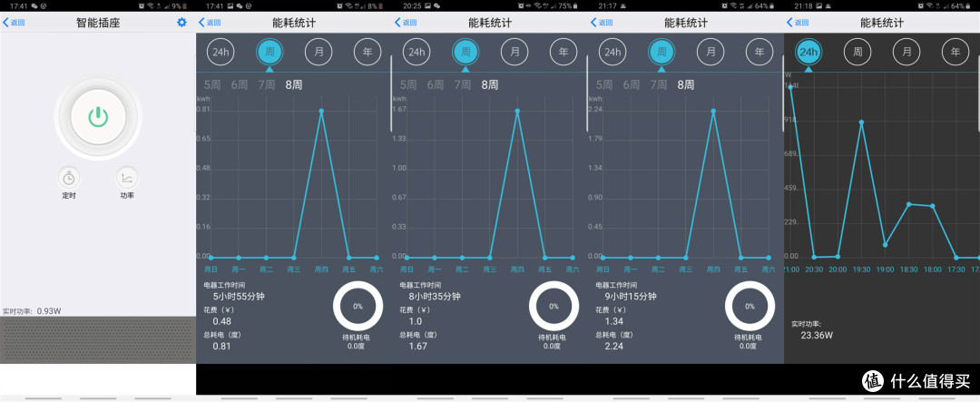Select cost value 0.48

[x=222, y=321]
